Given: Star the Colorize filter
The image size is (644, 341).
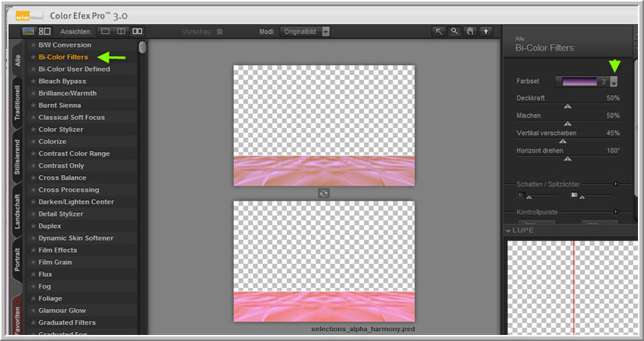Looking at the screenshot, I should (x=33, y=142).
